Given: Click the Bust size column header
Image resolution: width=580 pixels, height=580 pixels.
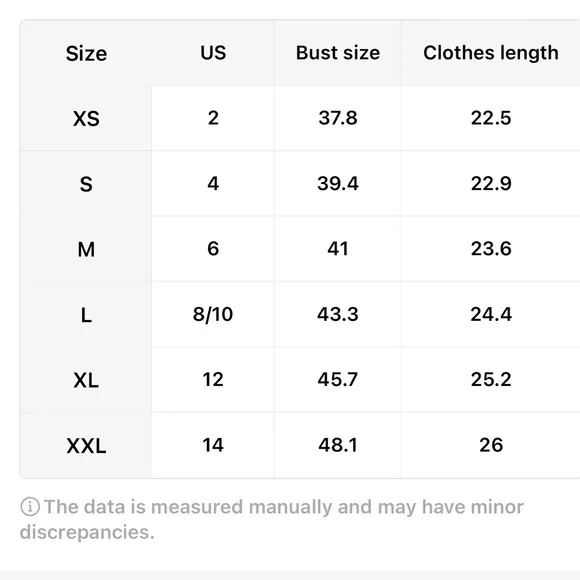Looking at the screenshot, I should [338, 53].
